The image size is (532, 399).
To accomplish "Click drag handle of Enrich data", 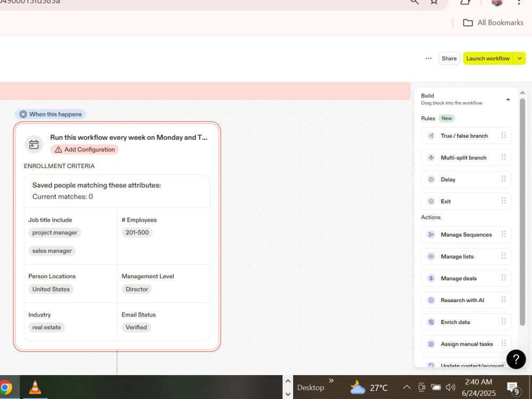I will click(503, 322).
